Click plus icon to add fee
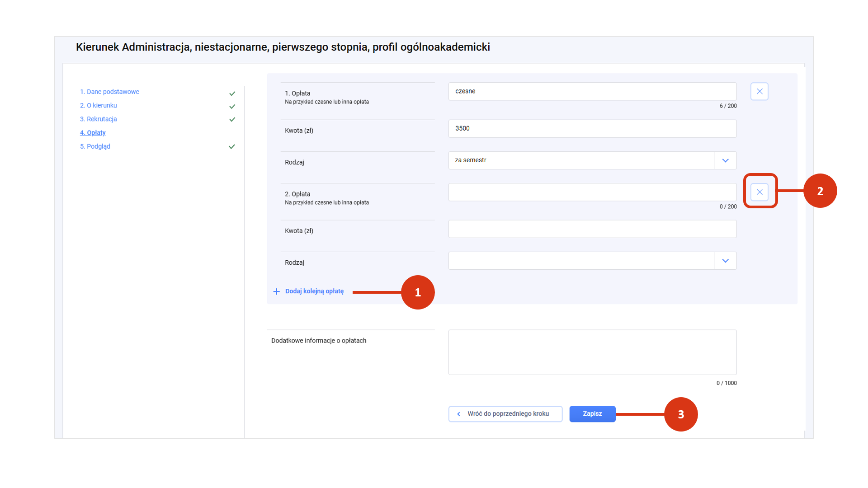This screenshot has height=488, width=868. (276, 291)
